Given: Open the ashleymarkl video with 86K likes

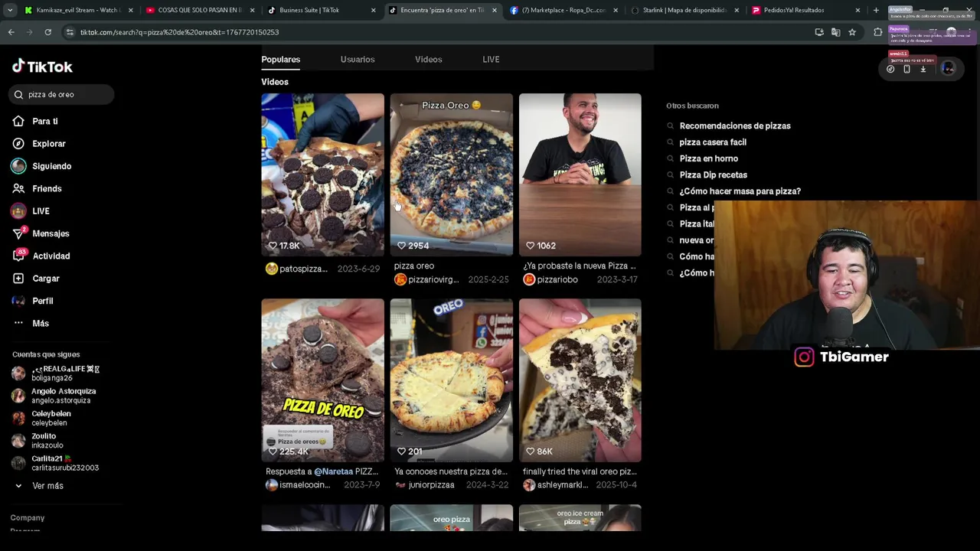Looking at the screenshot, I should [580, 380].
